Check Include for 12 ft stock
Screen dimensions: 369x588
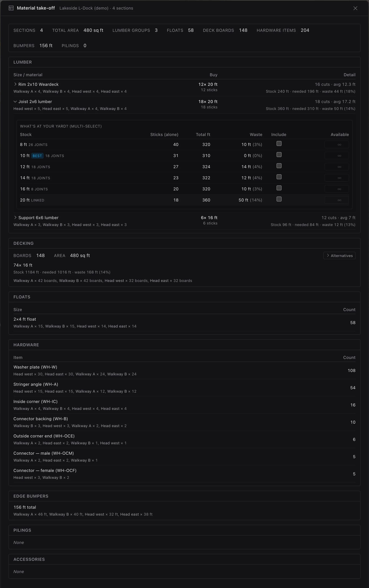(x=279, y=166)
